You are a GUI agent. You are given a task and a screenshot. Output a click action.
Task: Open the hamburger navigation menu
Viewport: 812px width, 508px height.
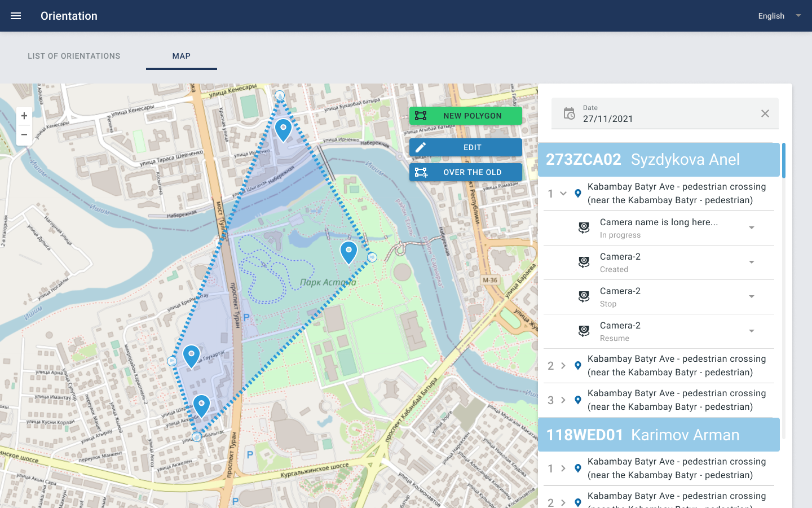coord(16,16)
